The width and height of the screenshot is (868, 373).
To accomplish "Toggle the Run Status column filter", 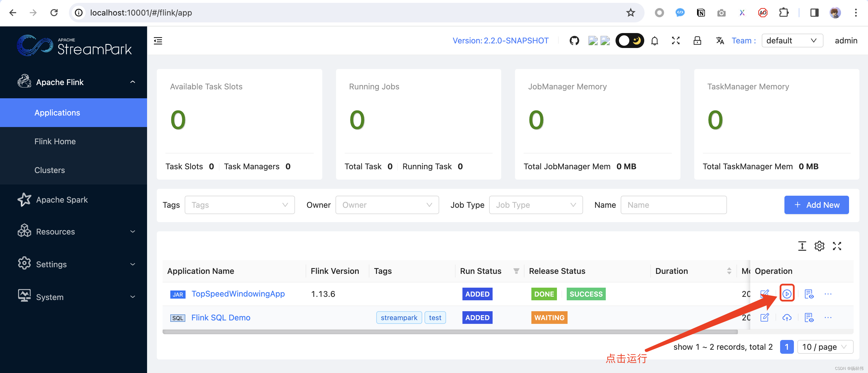I will coord(516,271).
